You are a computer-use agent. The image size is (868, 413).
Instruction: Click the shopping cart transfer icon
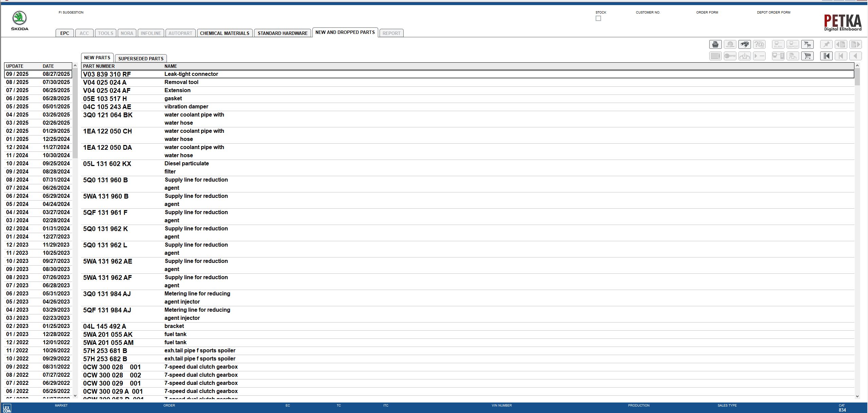(x=808, y=44)
